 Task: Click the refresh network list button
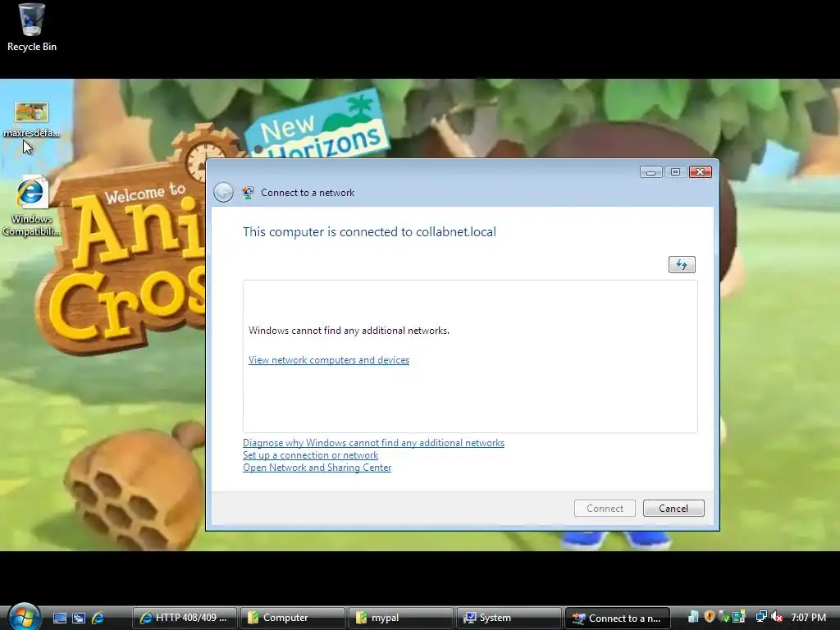click(x=682, y=264)
